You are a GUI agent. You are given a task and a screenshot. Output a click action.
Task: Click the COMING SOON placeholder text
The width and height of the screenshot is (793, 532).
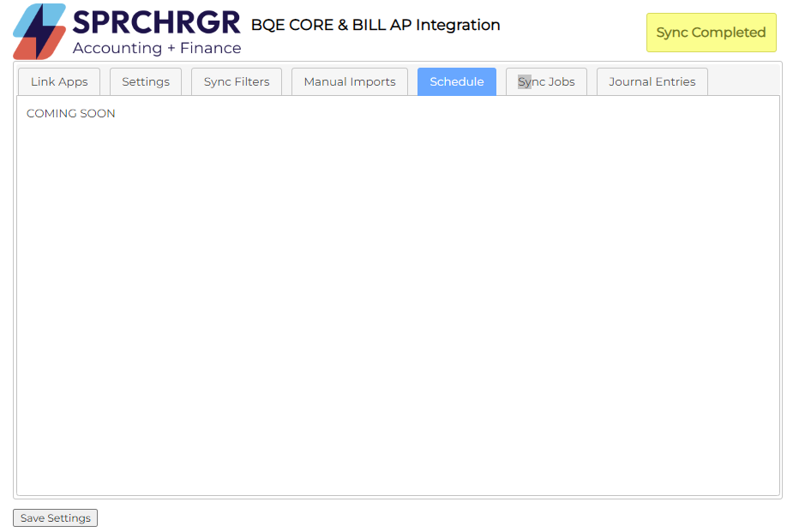tap(71, 114)
